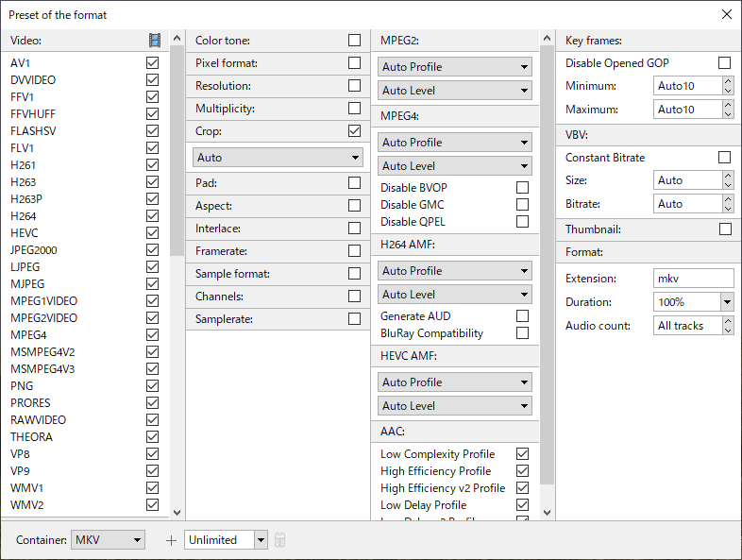Click the film strip icon beside Video

click(155, 41)
